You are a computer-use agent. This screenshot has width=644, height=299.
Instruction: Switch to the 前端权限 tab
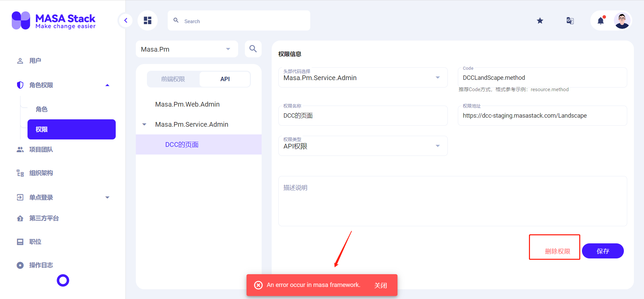[173, 79]
